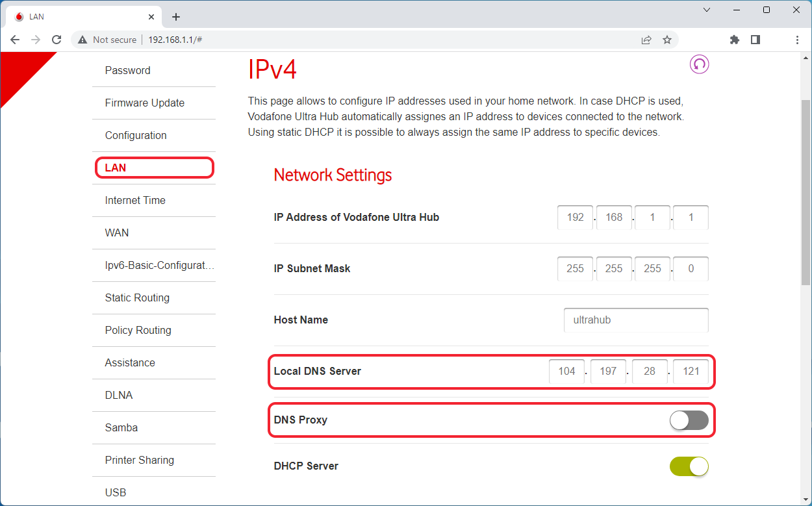
Task: Open the Password settings page
Action: [128, 70]
